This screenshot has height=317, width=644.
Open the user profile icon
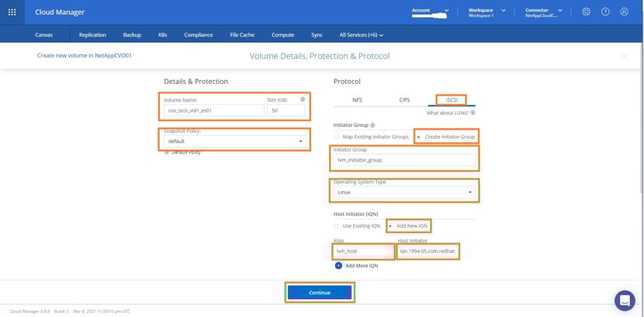625,12
